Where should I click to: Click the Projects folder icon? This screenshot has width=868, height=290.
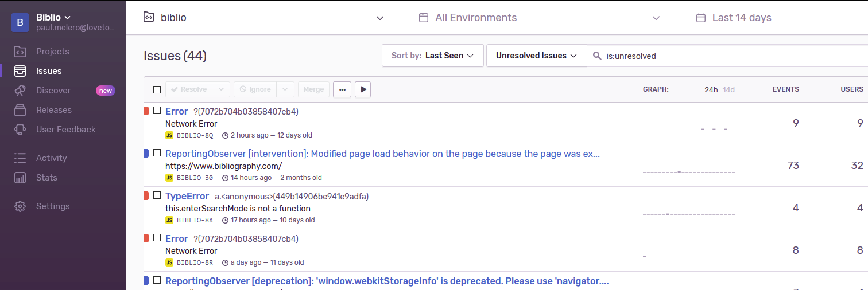click(x=20, y=52)
